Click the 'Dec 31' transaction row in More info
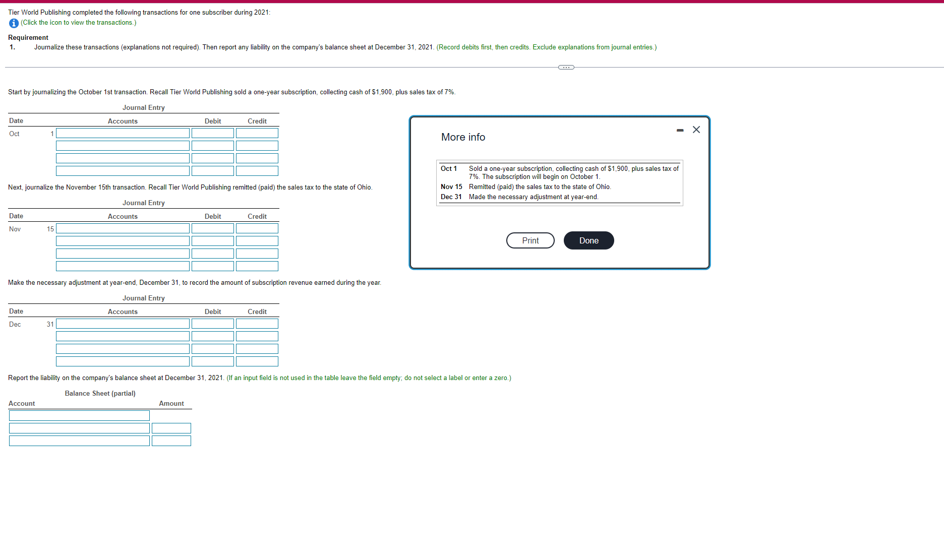This screenshot has height=560, width=944. [559, 197]
